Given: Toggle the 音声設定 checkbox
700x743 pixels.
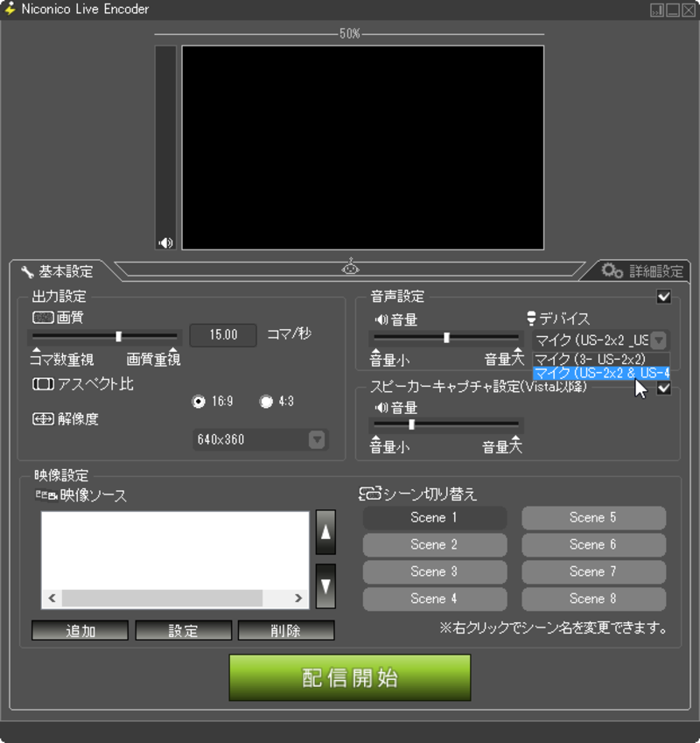Looking at the screenshot, I should pos(663,297).
